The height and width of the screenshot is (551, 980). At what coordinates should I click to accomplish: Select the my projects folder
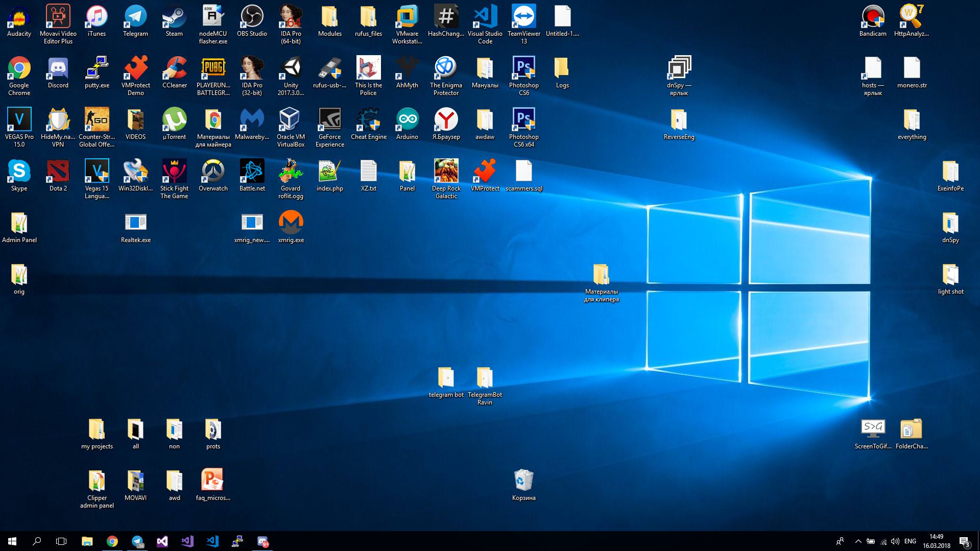(97, 434)
